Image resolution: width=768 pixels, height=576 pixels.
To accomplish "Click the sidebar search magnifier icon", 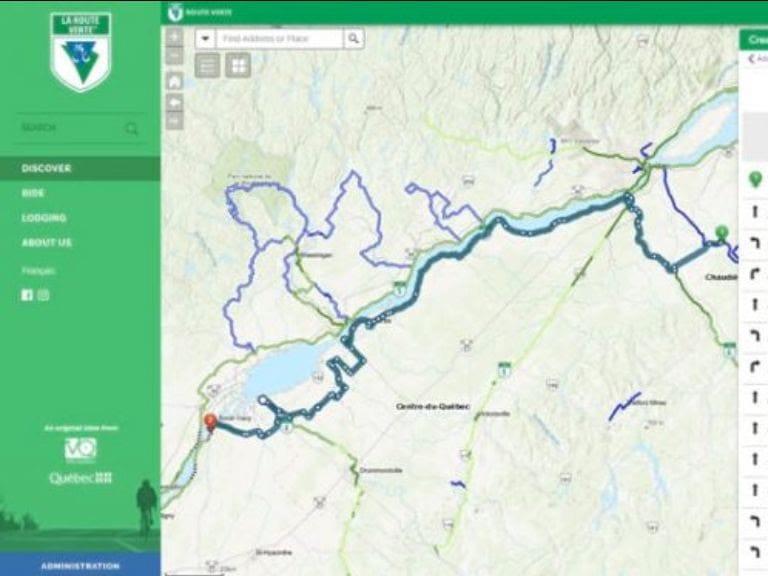I will (x=131, y=128).
